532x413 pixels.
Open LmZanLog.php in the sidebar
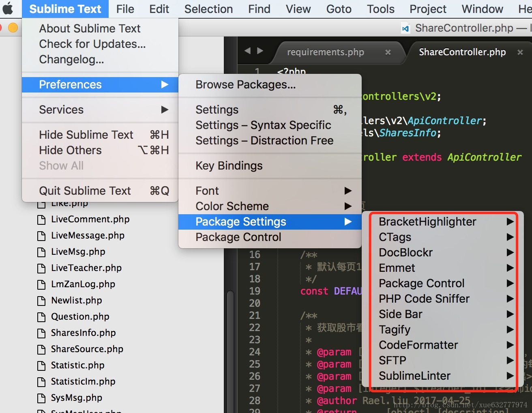click(83, 284)
